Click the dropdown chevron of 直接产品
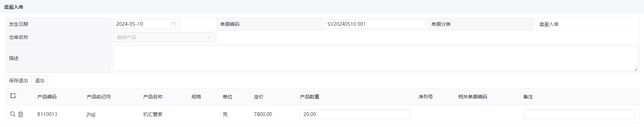Image resolution: width=644 pixels, height=127 pixels. tap(209, 37)
